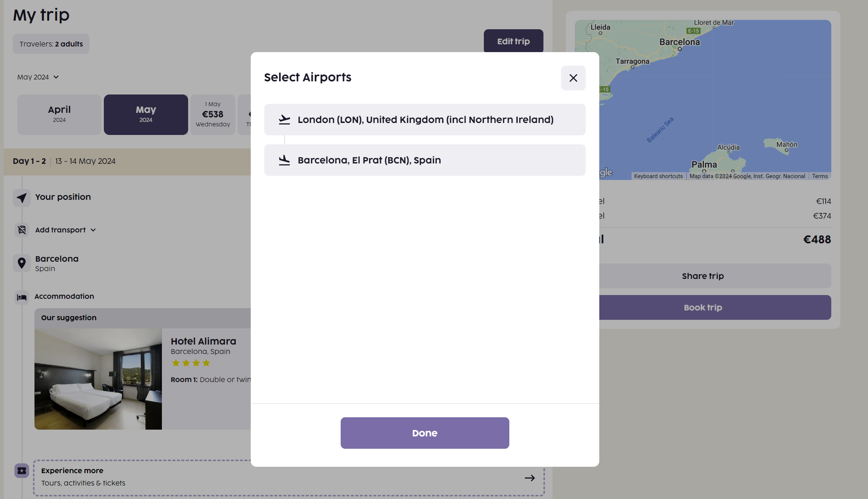
Task: Click the departure plane icon next to London
Action: tap(284, 120)
